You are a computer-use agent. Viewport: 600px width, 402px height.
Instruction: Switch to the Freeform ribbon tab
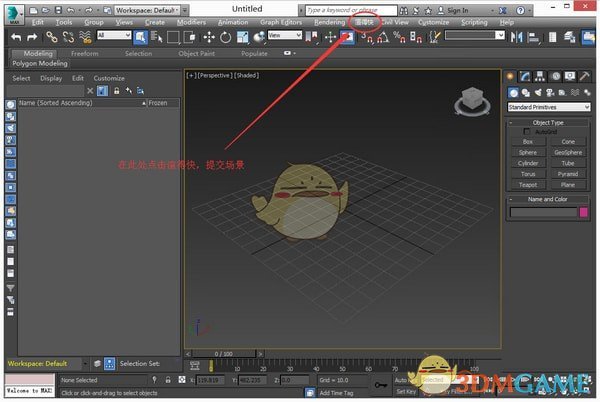[x=85, y=53]
